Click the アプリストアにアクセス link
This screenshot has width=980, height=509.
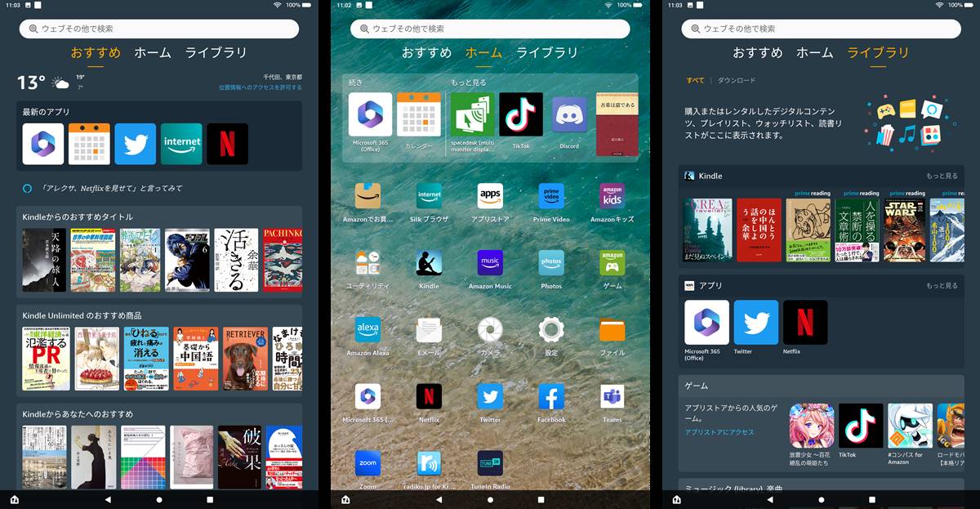tap(719, 432)
